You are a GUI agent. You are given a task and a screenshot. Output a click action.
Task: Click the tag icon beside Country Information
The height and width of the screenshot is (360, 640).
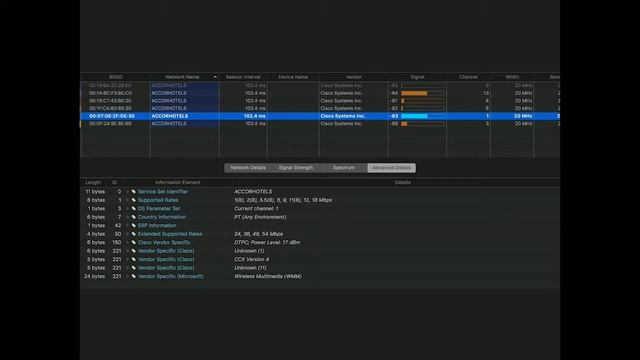click(x=133, y=217)
